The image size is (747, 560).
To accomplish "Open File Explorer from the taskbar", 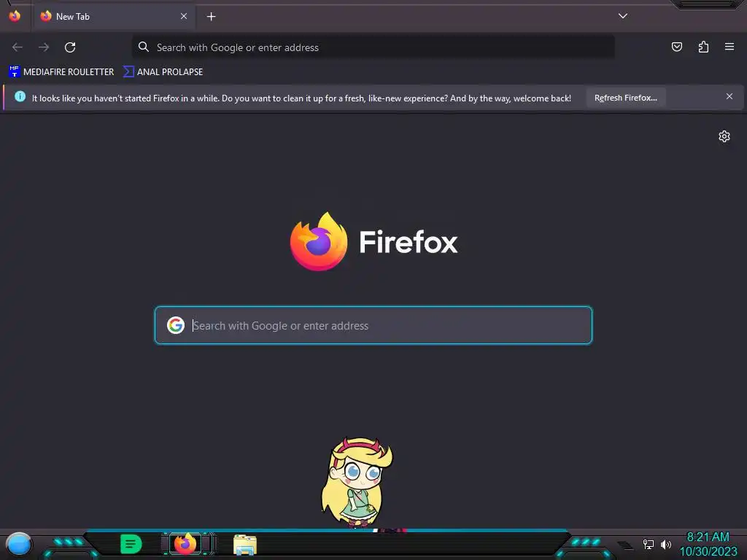I will click(x=245, y=545).
